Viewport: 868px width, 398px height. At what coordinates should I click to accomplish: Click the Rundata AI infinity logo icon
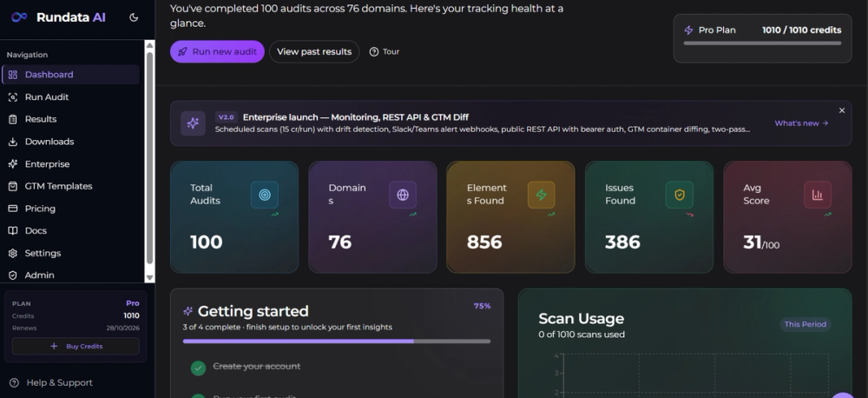19,17
